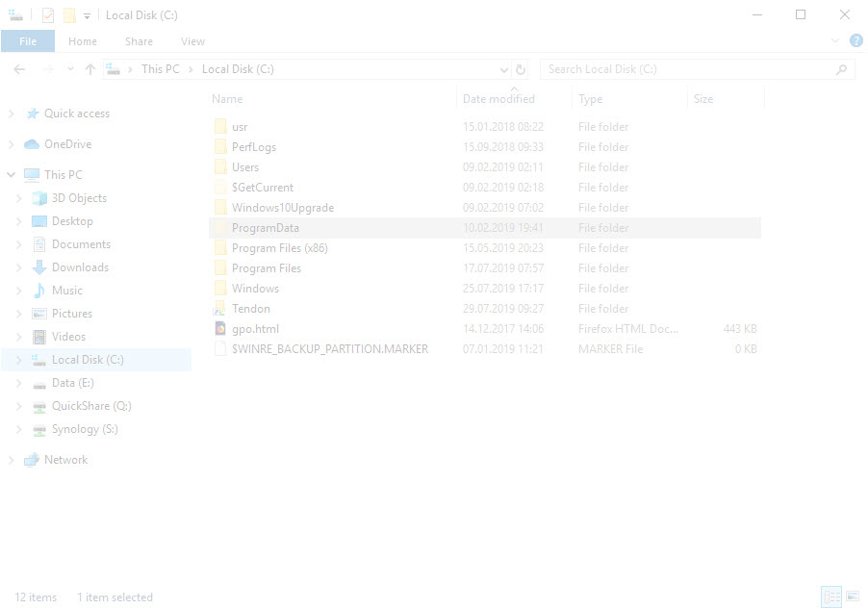
Task: Switch to Details view using status bar icon
Action: tap(831, 596)
